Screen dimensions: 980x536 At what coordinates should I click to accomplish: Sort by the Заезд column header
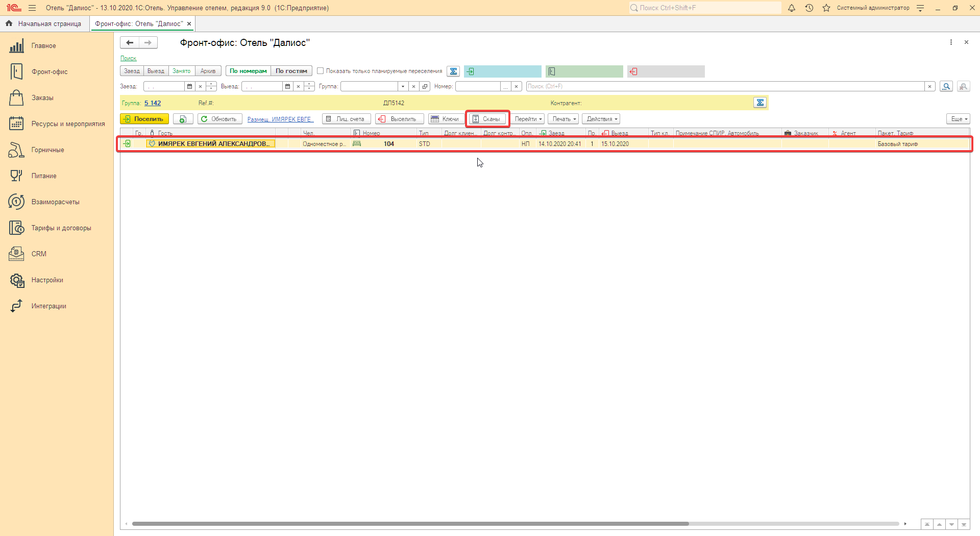pyautogui.click(x=561, y=134)
